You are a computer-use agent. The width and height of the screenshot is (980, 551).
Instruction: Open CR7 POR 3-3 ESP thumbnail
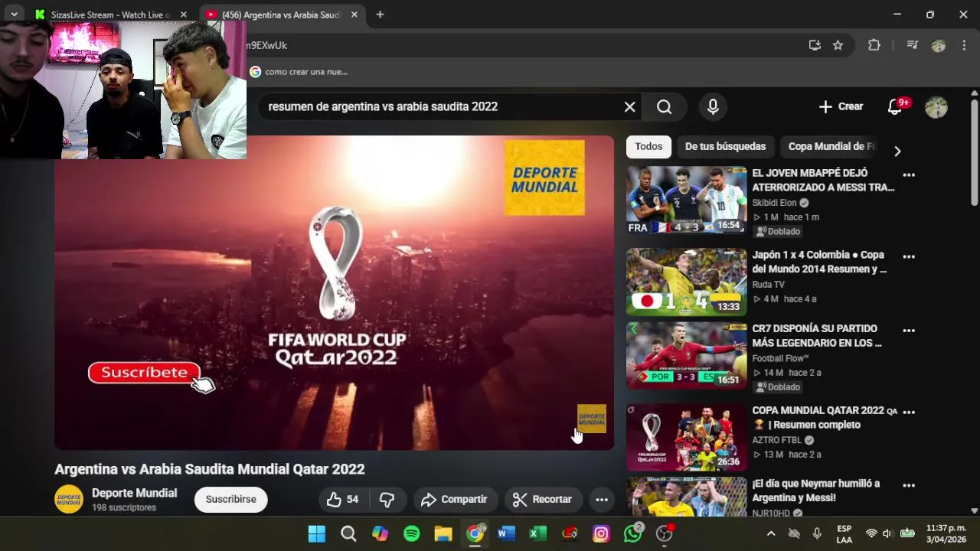click(687, 356)
